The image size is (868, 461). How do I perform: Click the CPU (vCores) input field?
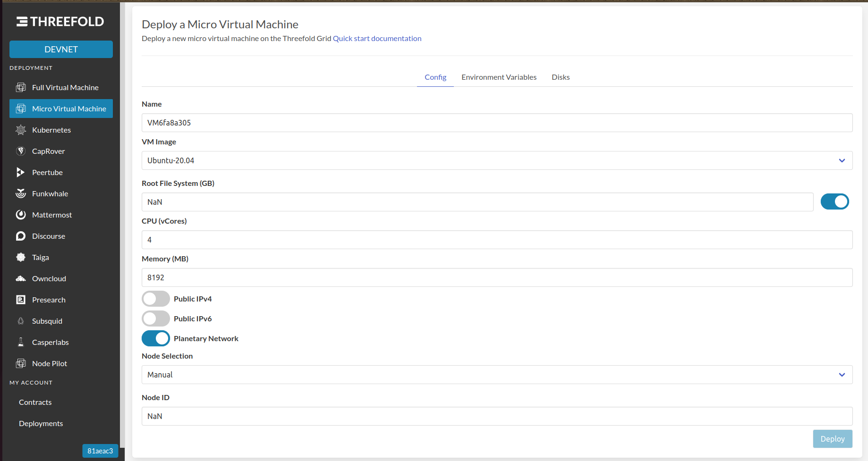pyautogui.click(x=497, y=240)
